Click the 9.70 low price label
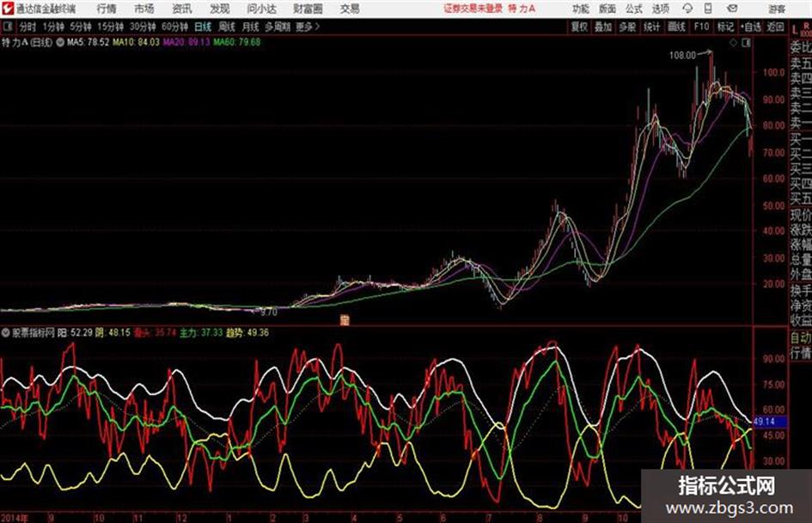The image size is (812, 523). [x=269, y=313]
